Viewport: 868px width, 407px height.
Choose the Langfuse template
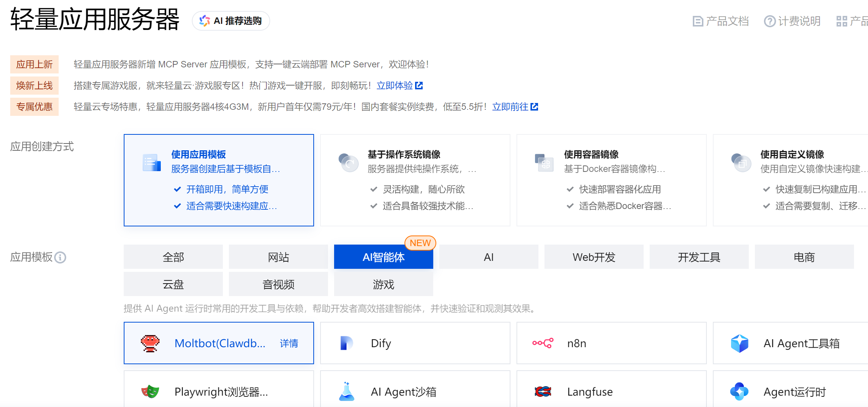click(611, 389)
